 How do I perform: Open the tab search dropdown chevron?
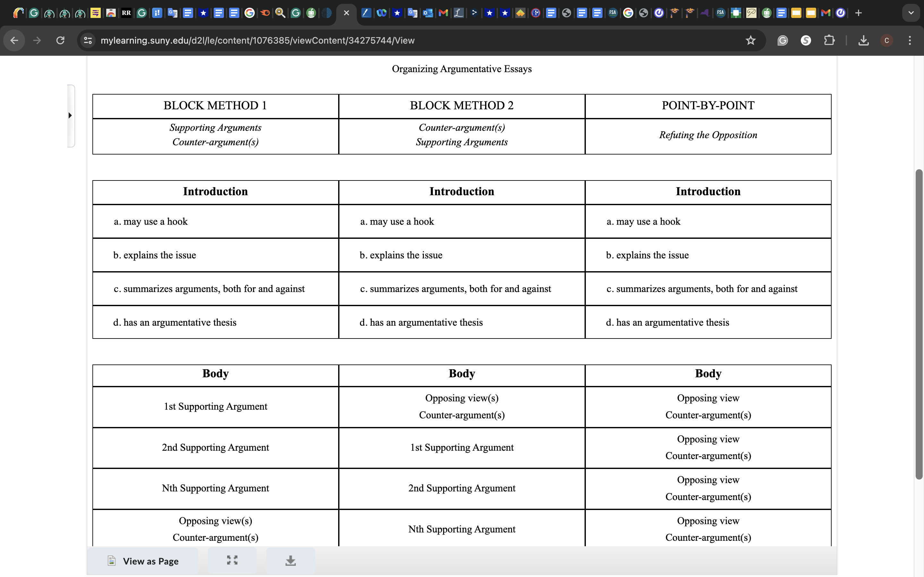point(911,13)
